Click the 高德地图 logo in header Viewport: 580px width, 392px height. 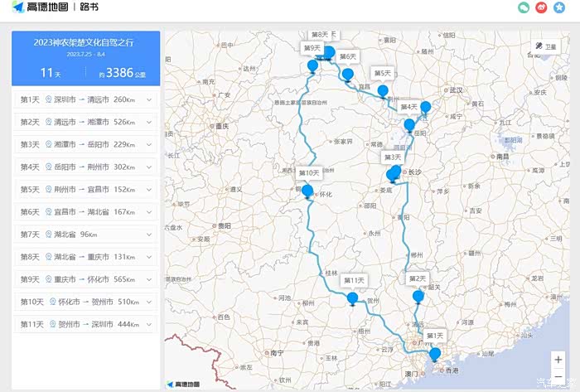click(41, 7)
